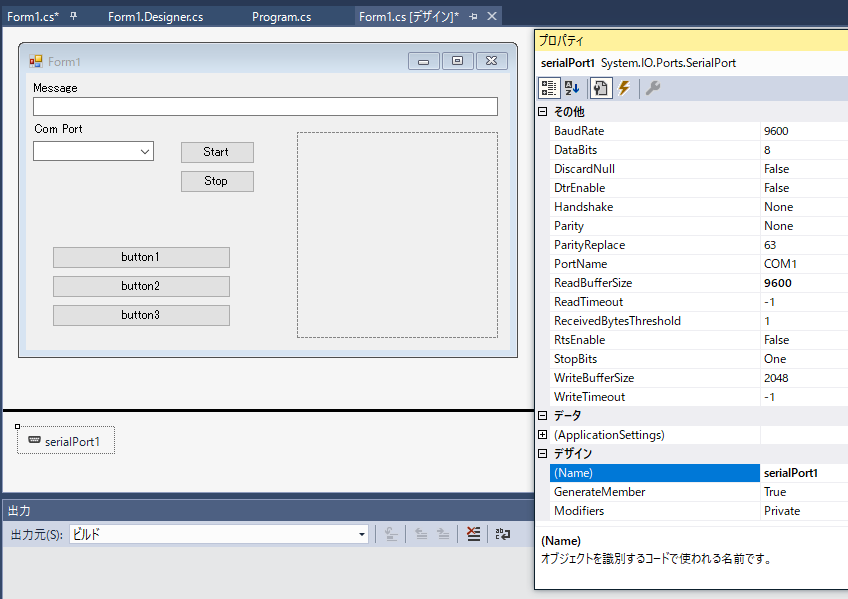848x599 pixels.
Task: Open the Form1.Designer.cs tab
Action: (155, 17)
